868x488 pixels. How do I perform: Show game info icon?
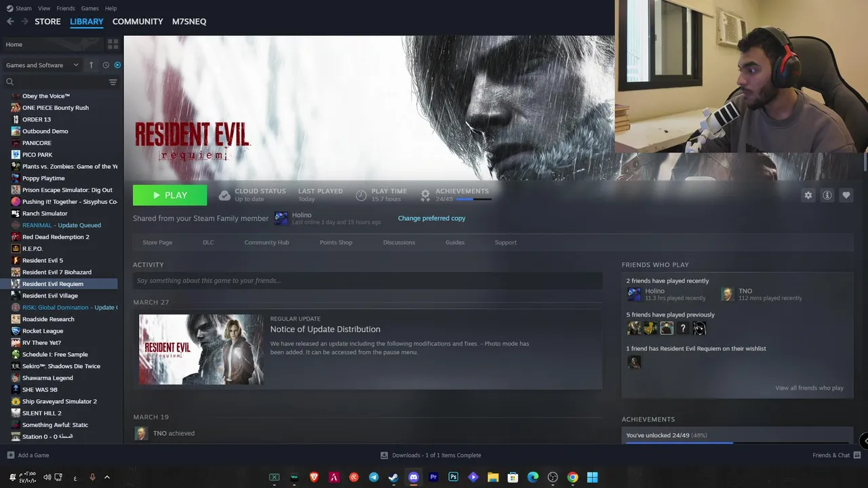pyautogui.click(x=827, y=195)
